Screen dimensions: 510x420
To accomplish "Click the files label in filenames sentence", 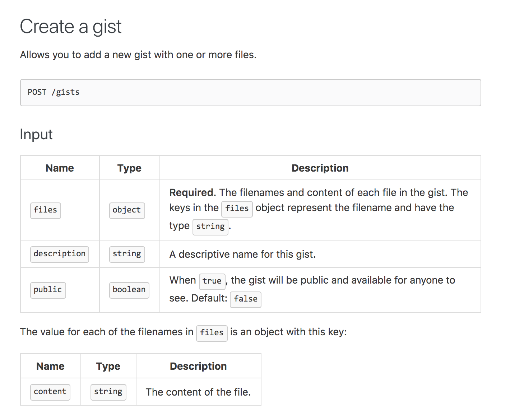I will coord(212,333).
